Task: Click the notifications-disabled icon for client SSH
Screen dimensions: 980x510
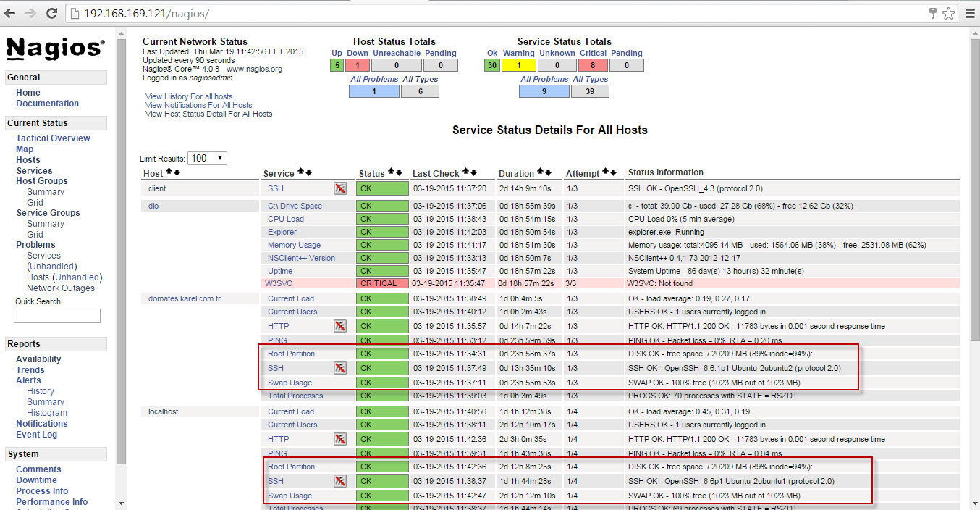Action: pyautogui.click(x=339, y=188)
